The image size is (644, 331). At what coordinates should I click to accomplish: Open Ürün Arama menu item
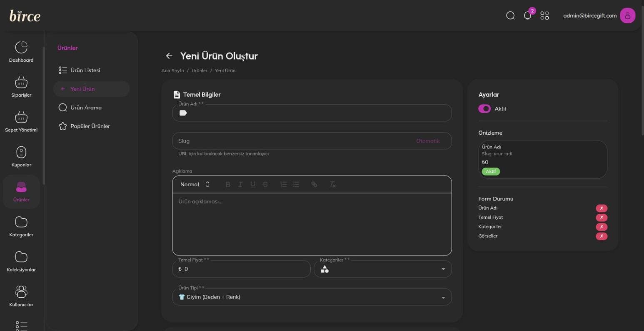91,108
